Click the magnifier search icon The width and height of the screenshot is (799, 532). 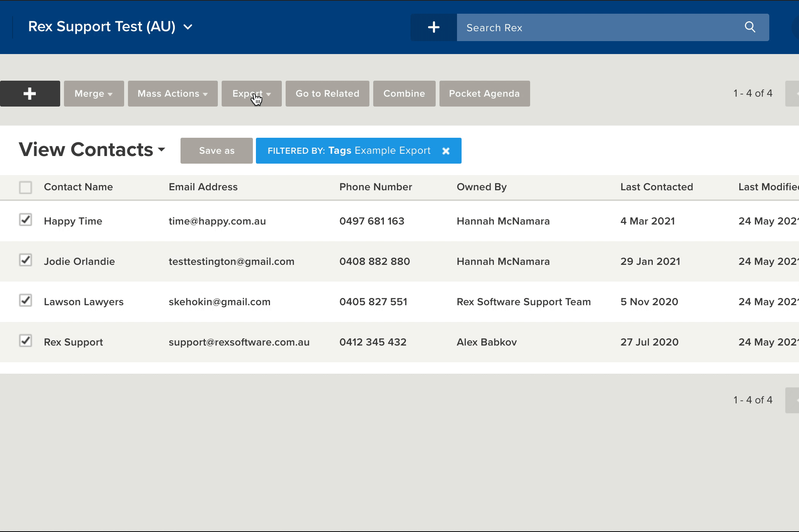click(x=750, y=27)
